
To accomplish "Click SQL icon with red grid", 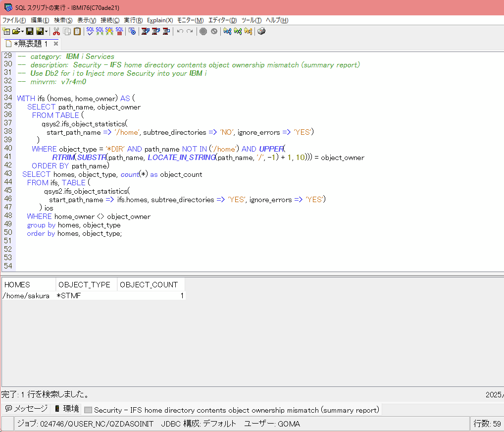I will coord(119,31).
